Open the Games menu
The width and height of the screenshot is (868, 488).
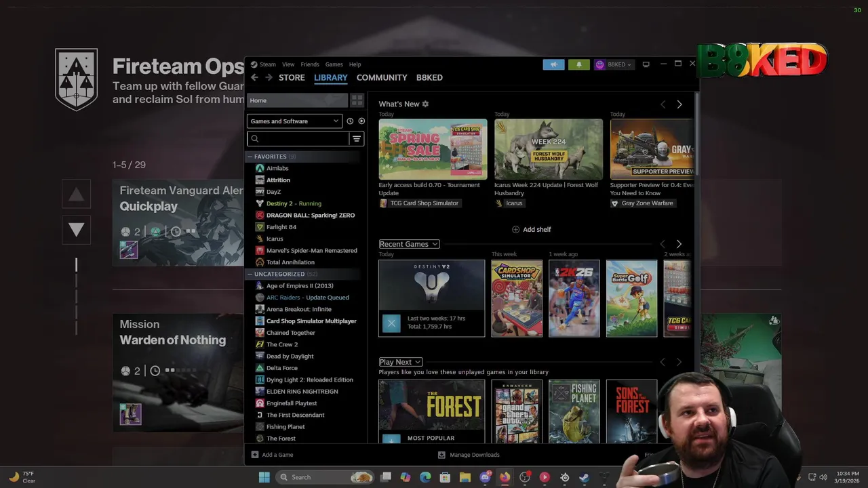(x=334, y=64)
